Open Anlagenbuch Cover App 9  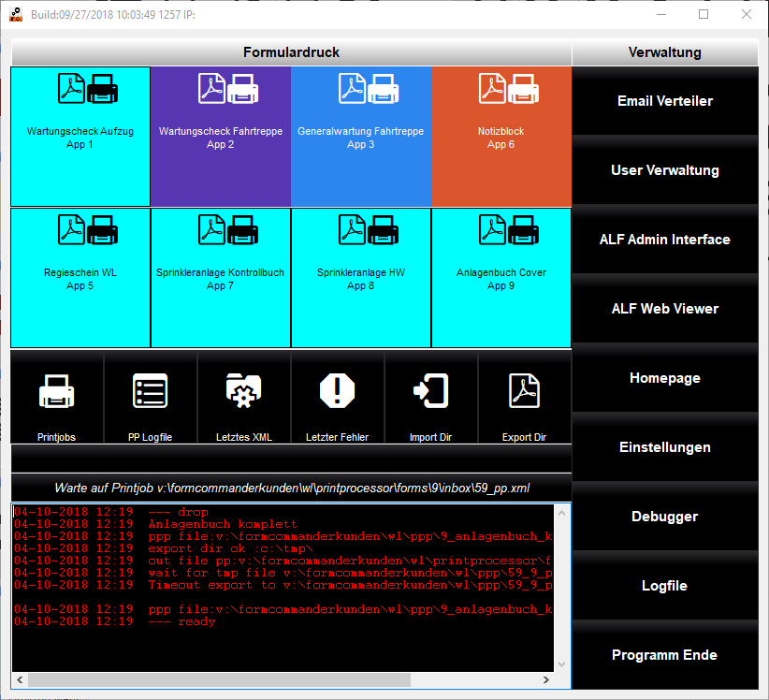tap(501, 276)
